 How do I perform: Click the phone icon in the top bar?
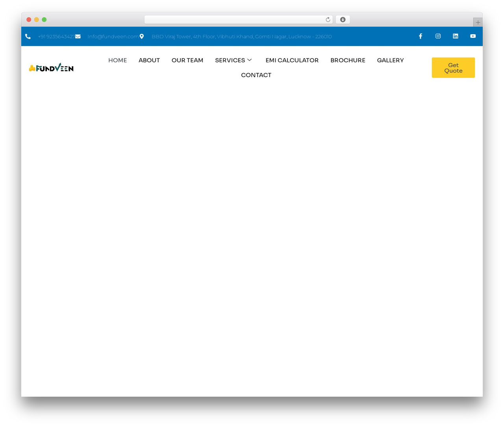[28, 37]
